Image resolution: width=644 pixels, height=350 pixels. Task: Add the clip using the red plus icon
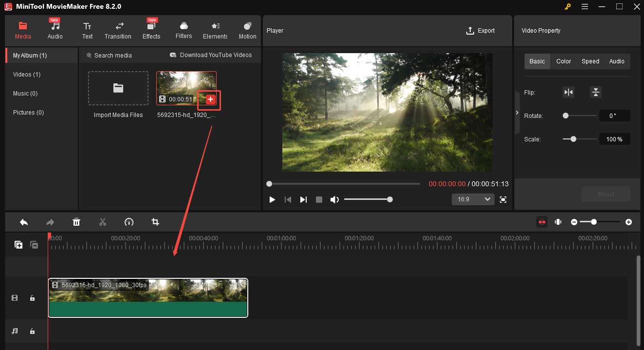point(210,99)
